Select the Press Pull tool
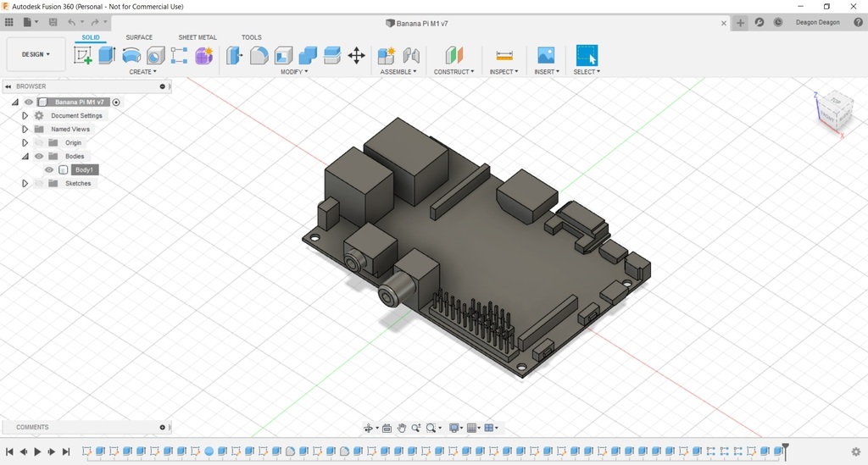The image size is (868, 465). pyautogui.click(x=235, y=55)
